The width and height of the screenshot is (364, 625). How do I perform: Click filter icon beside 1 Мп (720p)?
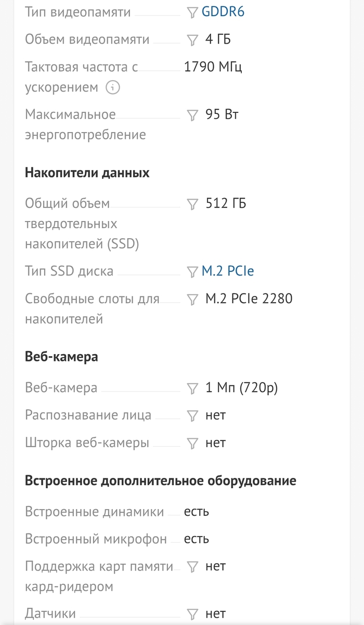[192, 388]
